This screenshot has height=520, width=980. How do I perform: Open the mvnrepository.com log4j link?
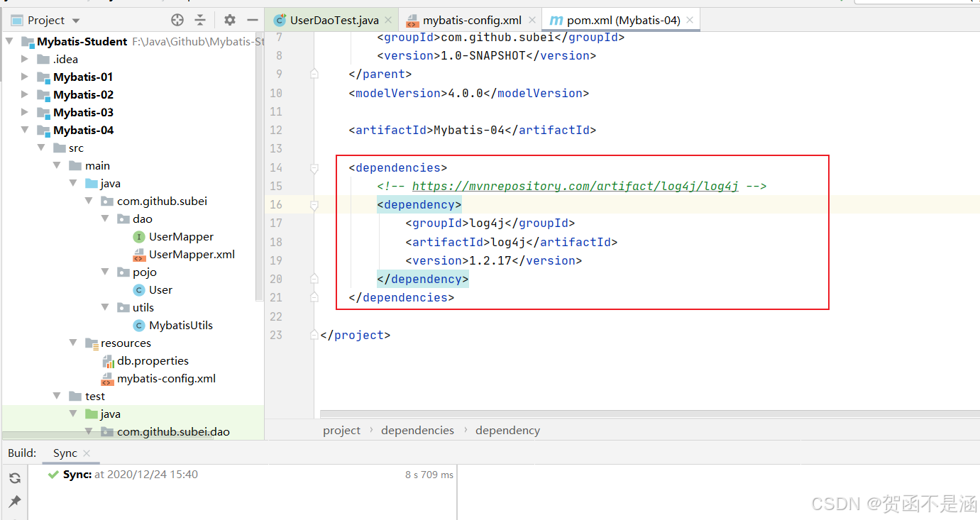576,186
